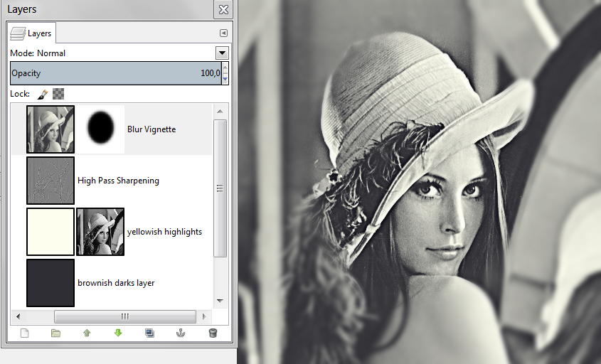
Task: Click layer list scroll up arrow
Action: tap(220, 111)
